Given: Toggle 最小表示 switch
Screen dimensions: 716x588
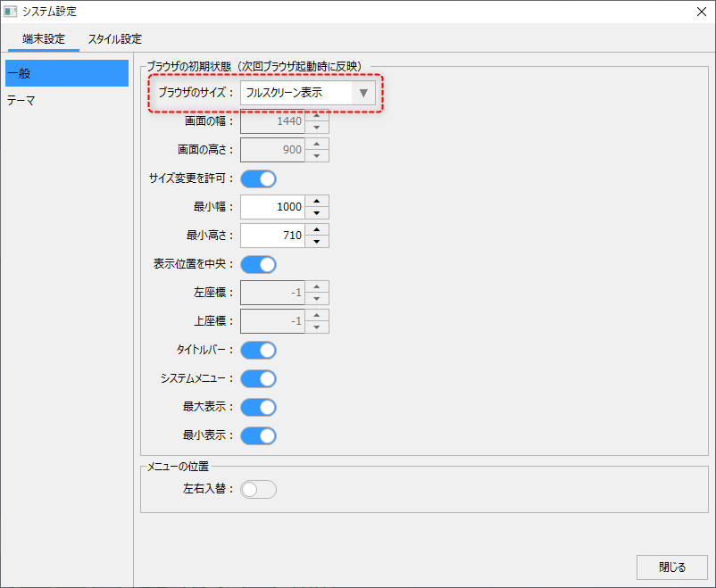Looking at the screenshot, I should [x=258, y=435].
